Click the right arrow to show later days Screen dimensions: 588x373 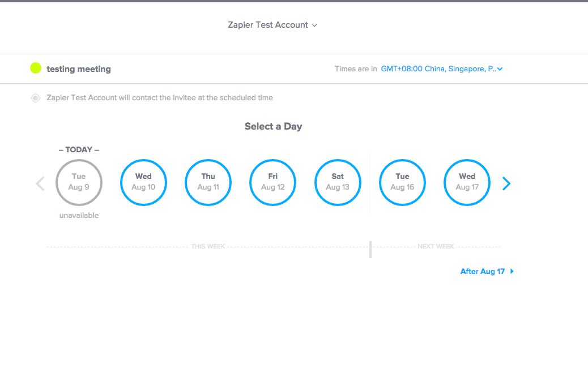pos(506,183)
